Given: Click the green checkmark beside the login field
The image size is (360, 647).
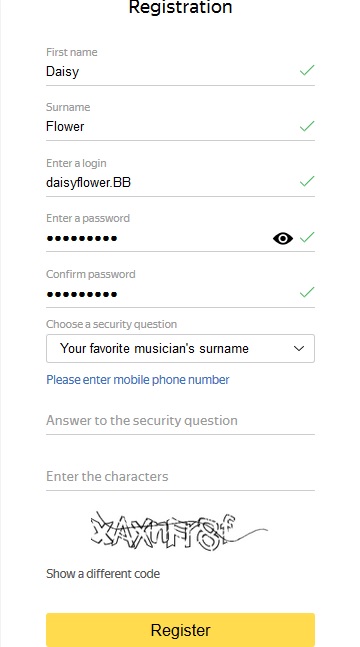Looking at the screenshot, I should tap(307, 181).
